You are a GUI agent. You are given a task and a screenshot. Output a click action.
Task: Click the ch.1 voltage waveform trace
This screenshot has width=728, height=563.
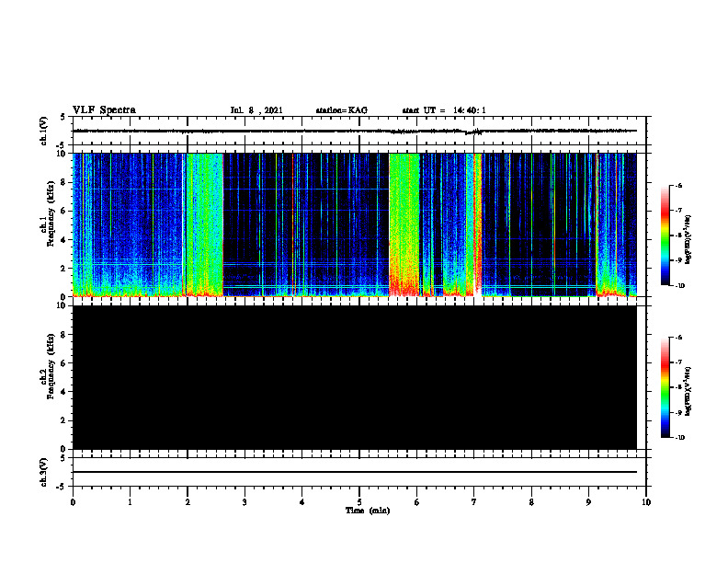pyautogui.click(x=355, y=131)
